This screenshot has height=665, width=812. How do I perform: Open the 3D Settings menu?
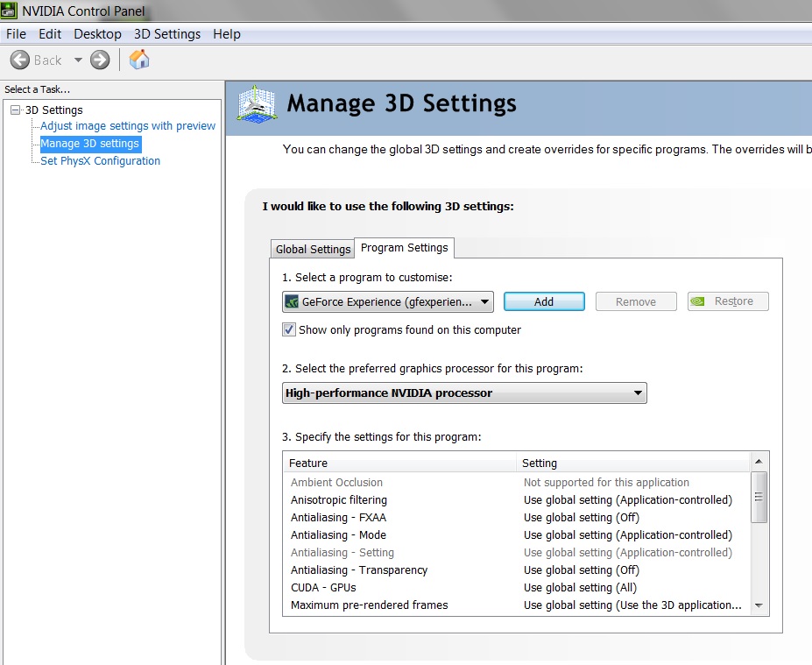[x=167, y=34]
